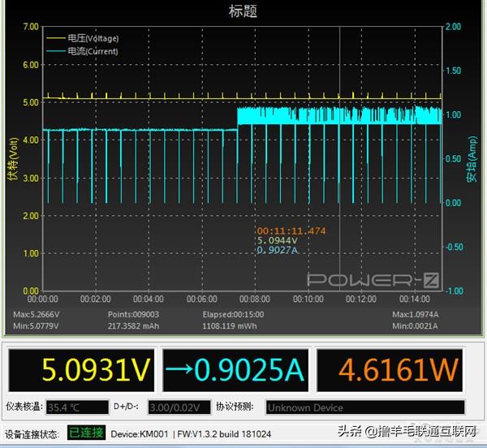Click the 00:14:00 time axis tick

(415, 299)
